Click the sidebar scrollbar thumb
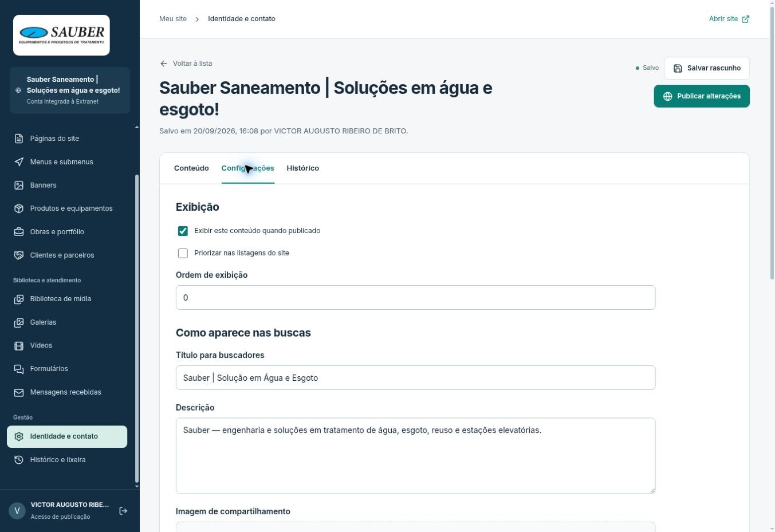 (137, 329)
